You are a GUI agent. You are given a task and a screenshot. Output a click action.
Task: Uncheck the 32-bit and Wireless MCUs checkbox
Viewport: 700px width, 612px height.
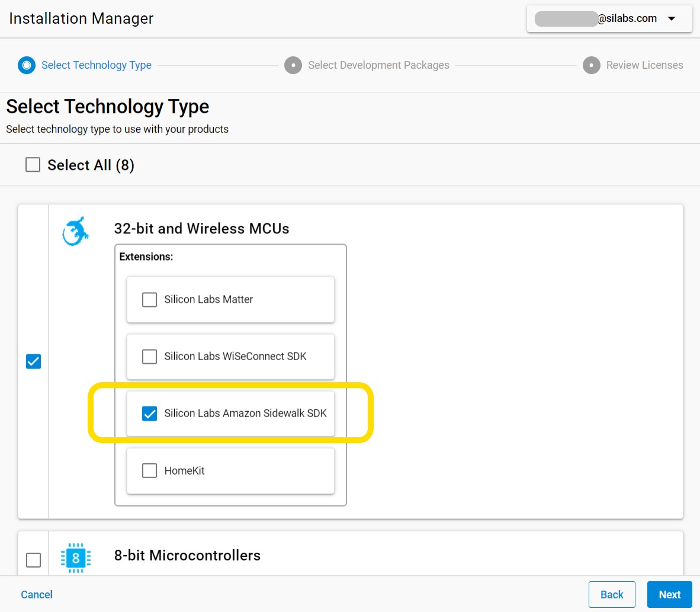pos(34,361)
